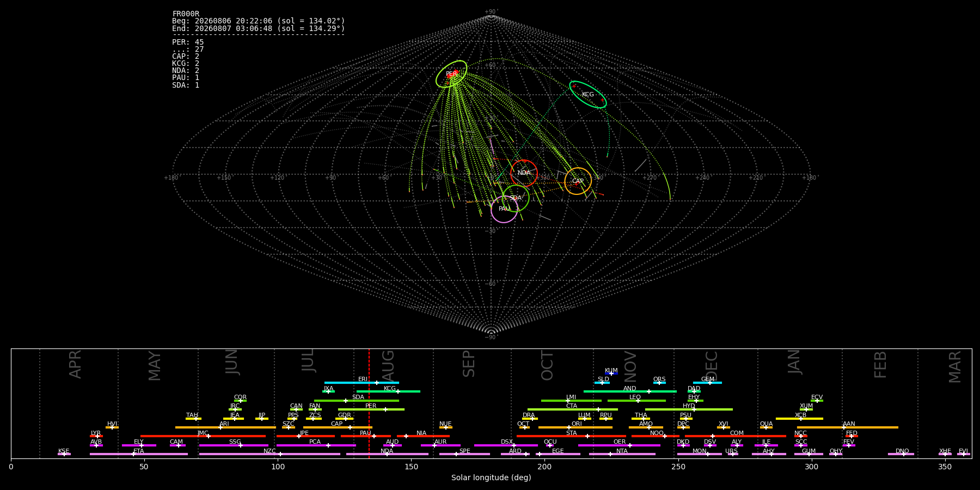Click the 200 tick on the solar longitude axis
Image resolution: width=980 pixels, height=490 pixels.
click(544, 467)
